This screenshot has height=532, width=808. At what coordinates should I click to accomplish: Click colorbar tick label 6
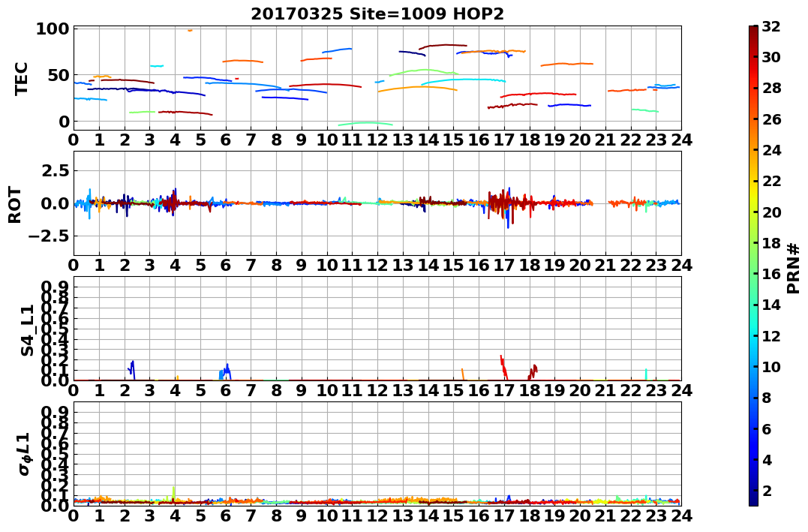[767, 428]
